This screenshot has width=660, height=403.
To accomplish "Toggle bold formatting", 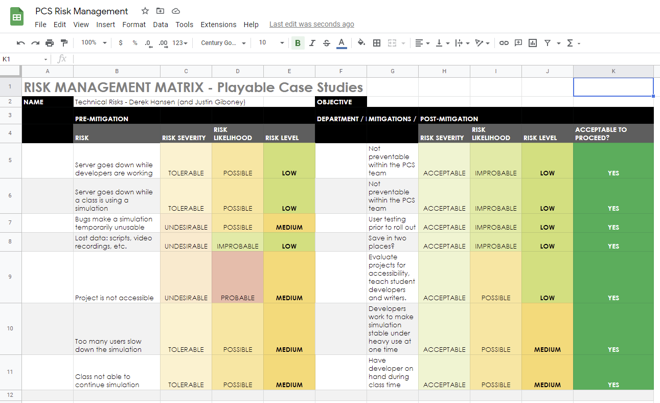I will pyautogui.click(x=298, y=43).
